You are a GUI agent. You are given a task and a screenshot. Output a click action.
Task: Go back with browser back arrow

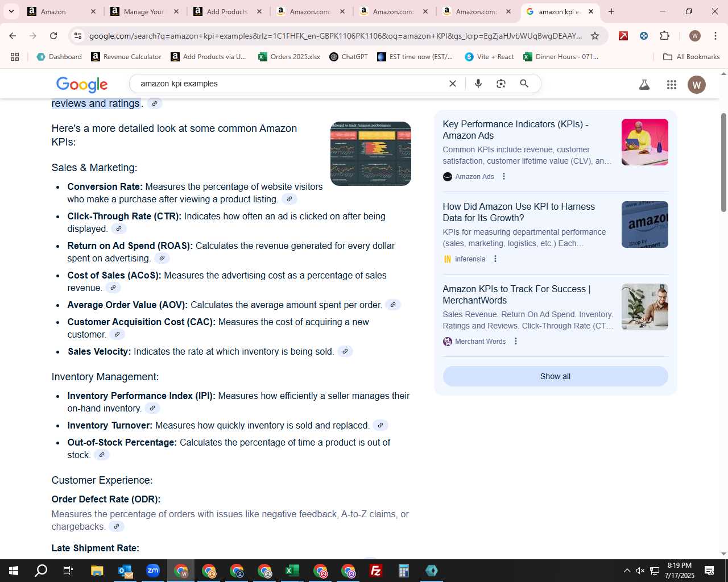point(13,36)
